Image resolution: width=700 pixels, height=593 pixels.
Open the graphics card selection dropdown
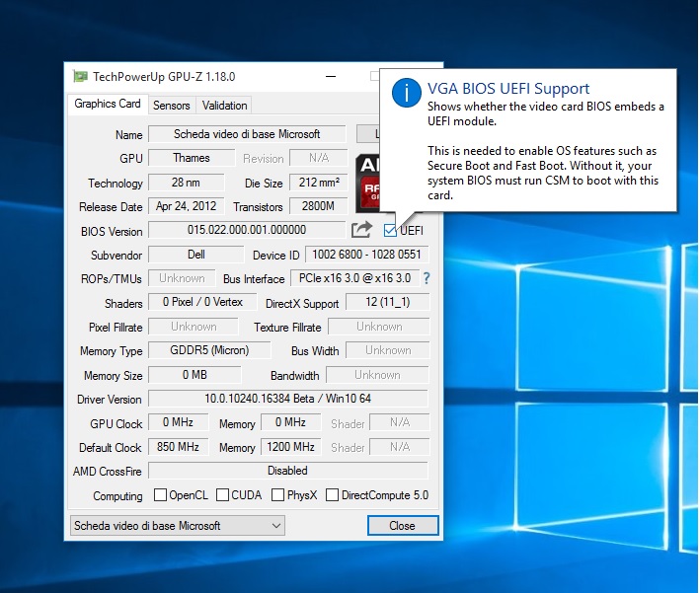[x=178, y=526]
